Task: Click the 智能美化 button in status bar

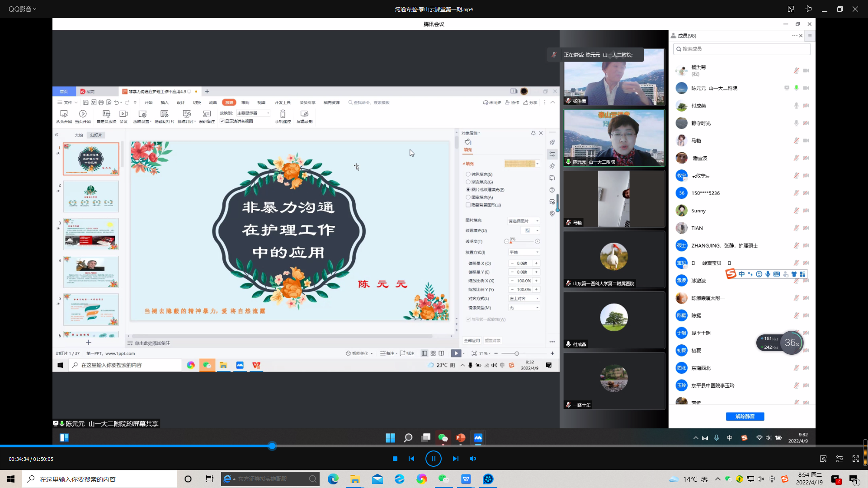Action: point(359,353)
